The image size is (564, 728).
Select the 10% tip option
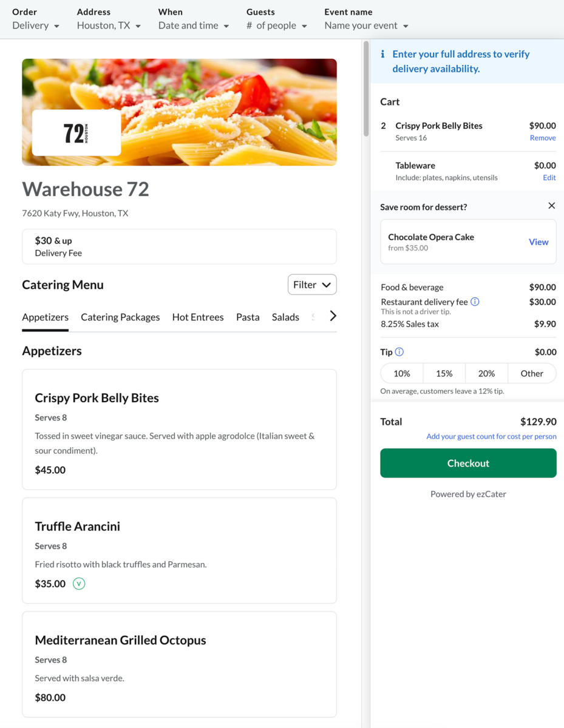(x=402, y=374)
